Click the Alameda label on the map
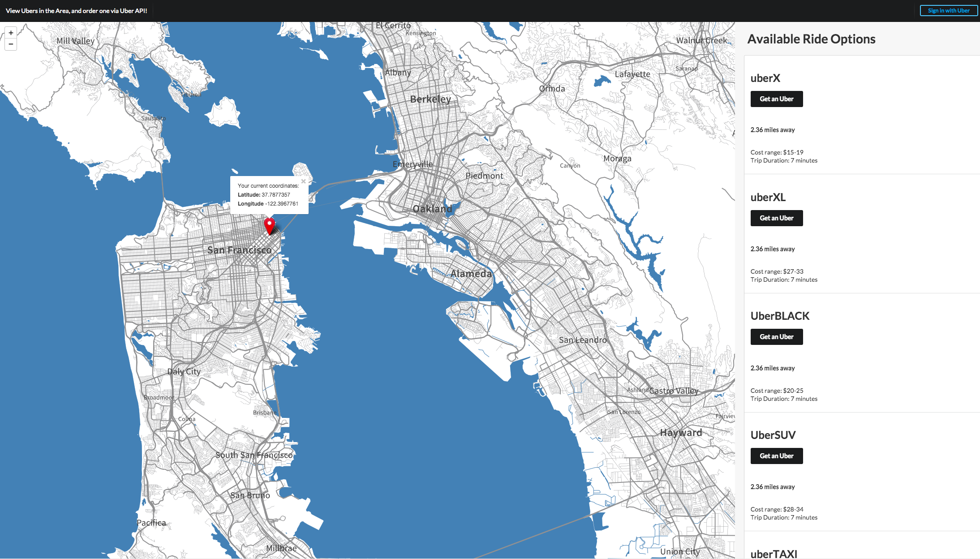This screenshot has height=559, width=980. coord(471,273)
